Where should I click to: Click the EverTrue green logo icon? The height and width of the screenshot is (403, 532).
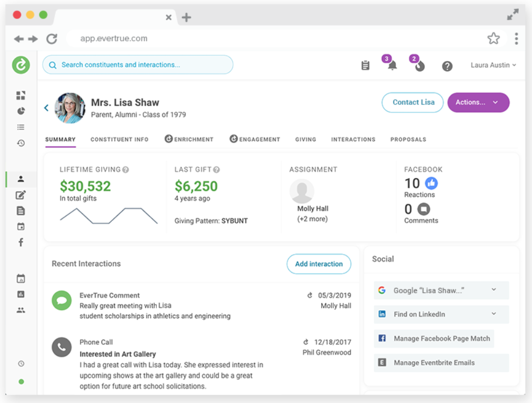pyautogui.click(x=21, y=65)
